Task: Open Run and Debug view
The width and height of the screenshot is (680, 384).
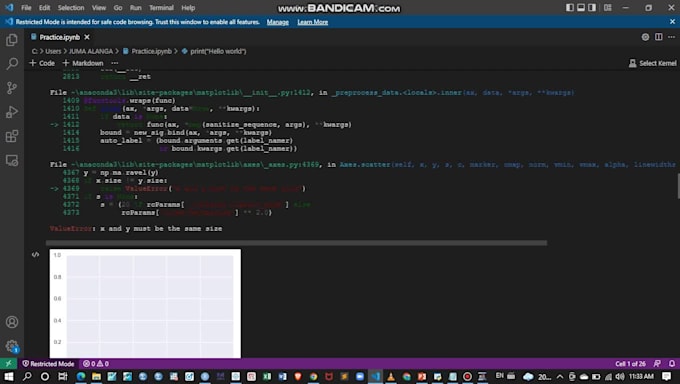Action: pos(12,112)
